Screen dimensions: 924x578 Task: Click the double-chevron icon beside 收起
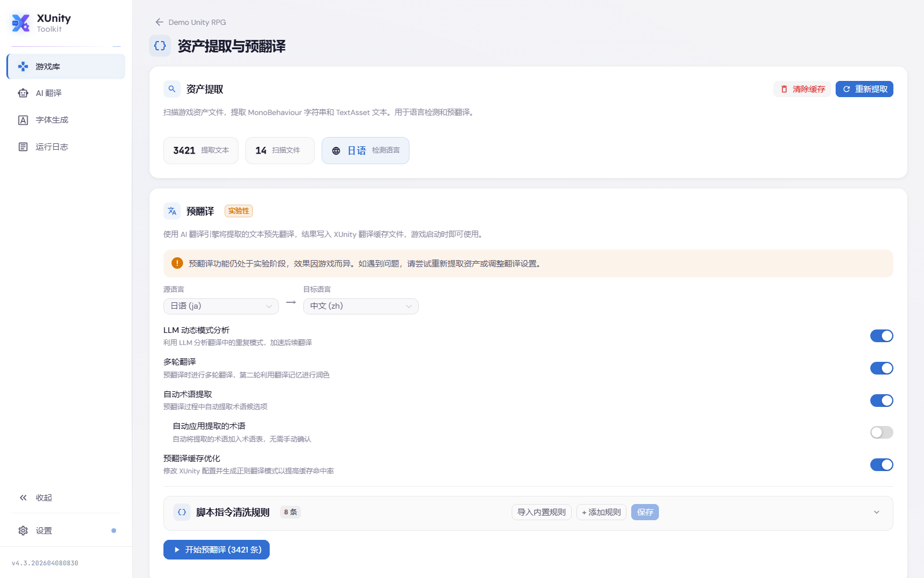23,498
